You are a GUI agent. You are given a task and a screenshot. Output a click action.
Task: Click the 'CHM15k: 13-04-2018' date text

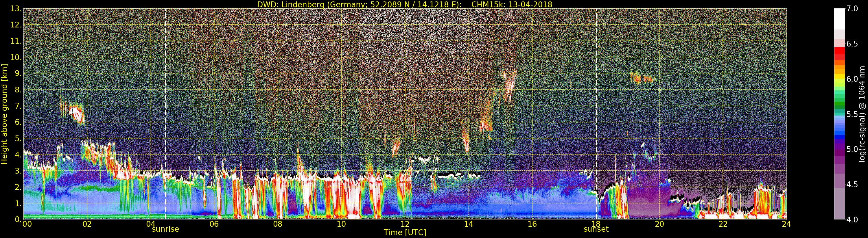click(x=511, y=4)
